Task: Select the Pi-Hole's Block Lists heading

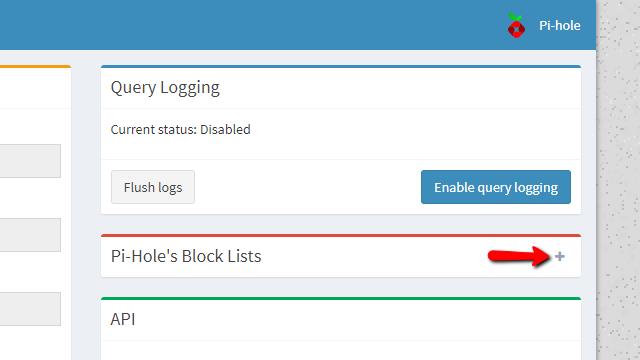Action: coord(186,256)
